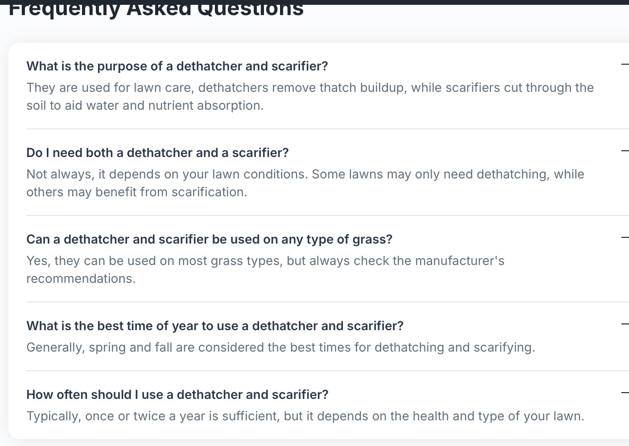
Task: Toggle 'What is the best time of year' question
Action: (x=214, y=326)
